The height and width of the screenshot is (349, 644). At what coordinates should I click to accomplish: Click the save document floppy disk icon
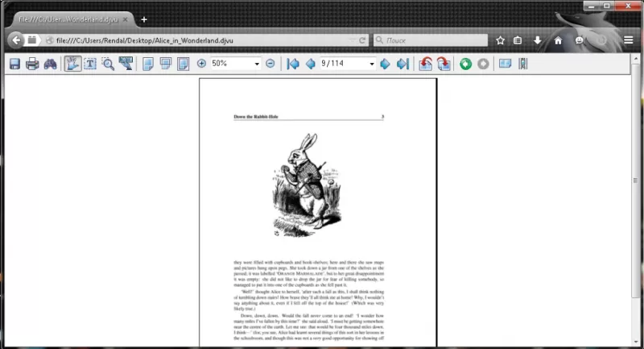click(x=14, y=64)
